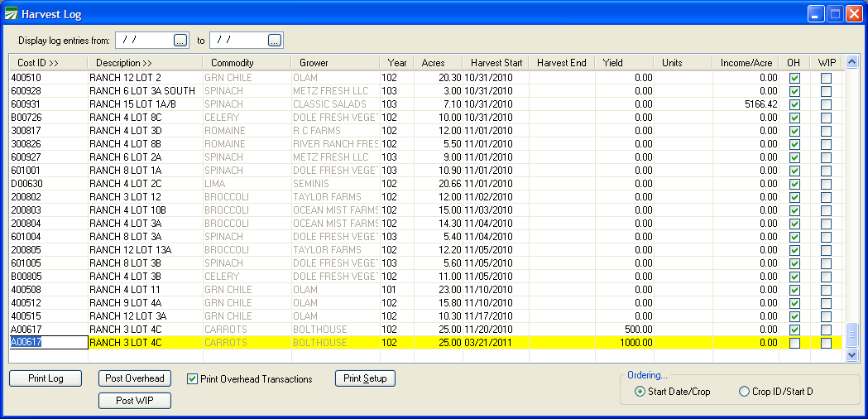The height and width of the screenshot is (419, 868).
Task: Maximize the Harvest Log window
Action: point(835,14)
